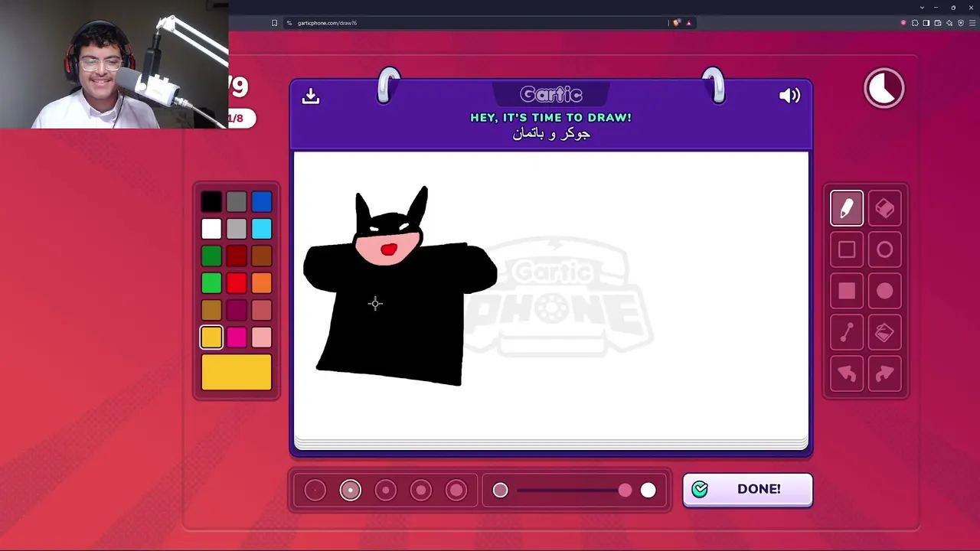980x551 pixels.
Task: Pick the light gray color swatch
Action: click(237, 229)
